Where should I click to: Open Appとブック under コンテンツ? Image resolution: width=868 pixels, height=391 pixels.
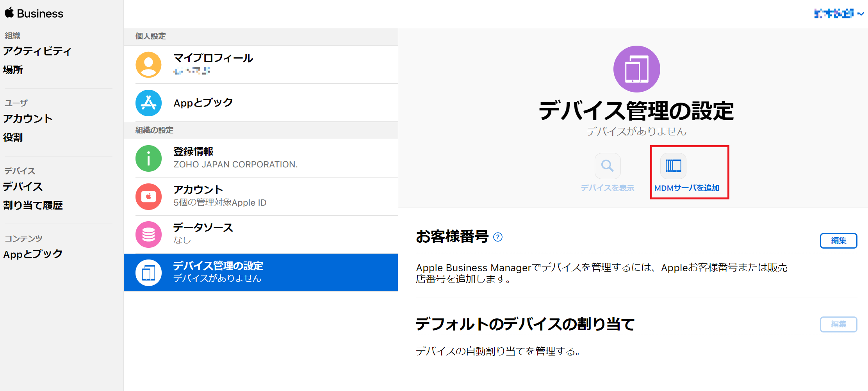click(32, 254)
